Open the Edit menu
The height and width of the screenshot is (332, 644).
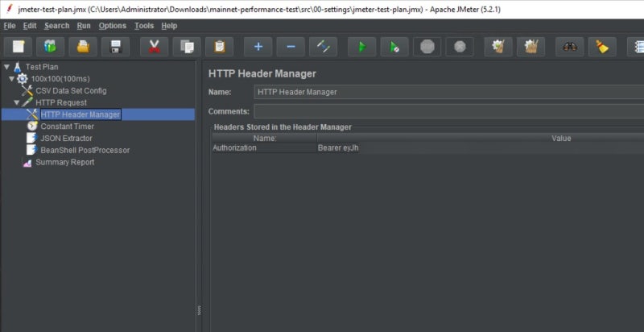coord(30,26)
